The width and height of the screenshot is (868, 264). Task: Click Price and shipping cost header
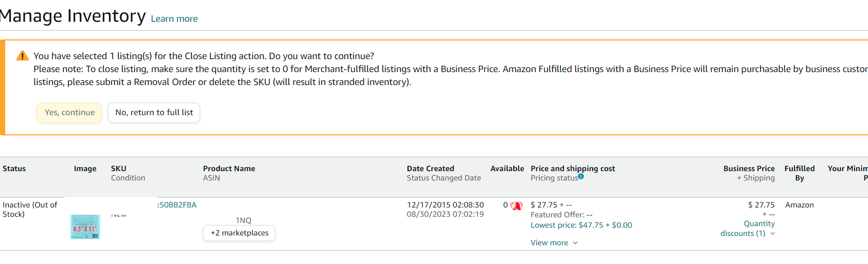[573, 169]
